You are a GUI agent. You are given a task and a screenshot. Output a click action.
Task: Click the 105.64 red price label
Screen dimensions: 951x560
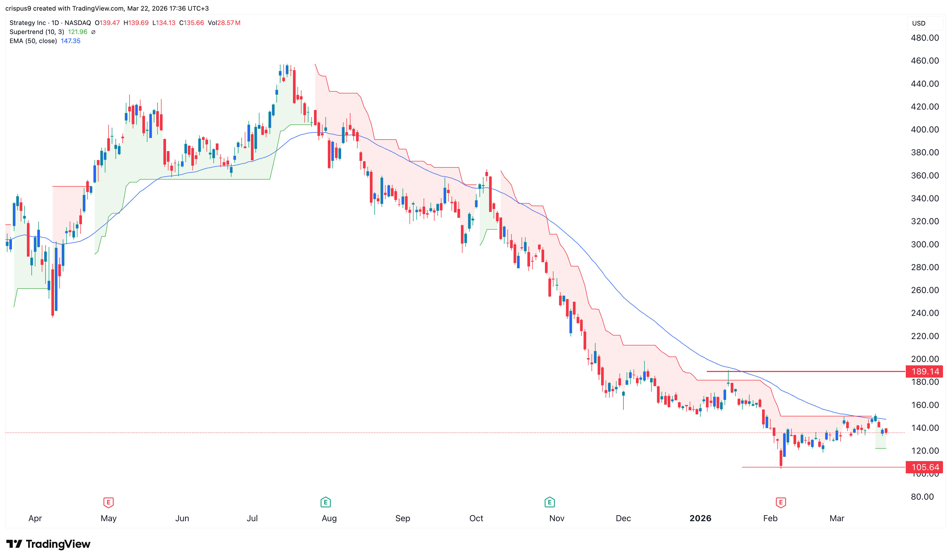(x=925, y=467)
